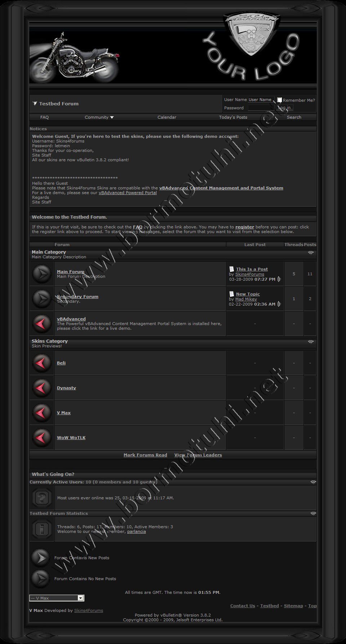Click the FAQ link in the welcome message

click(x=138, y=227)
